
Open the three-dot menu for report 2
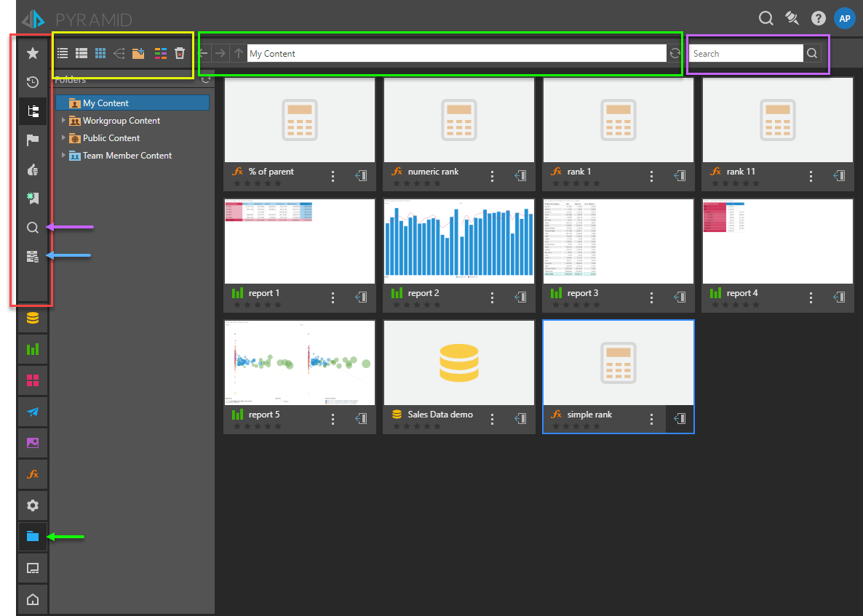click(x=493, y=297)
